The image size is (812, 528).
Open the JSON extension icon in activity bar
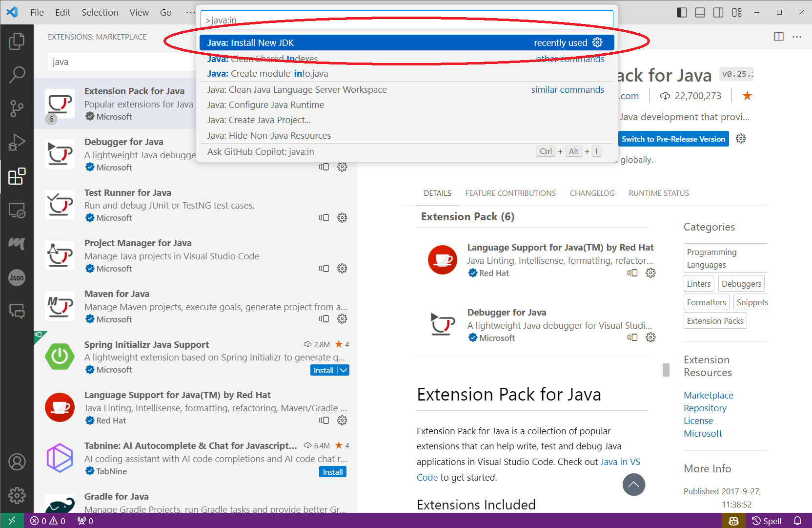[x=17, y=277]
